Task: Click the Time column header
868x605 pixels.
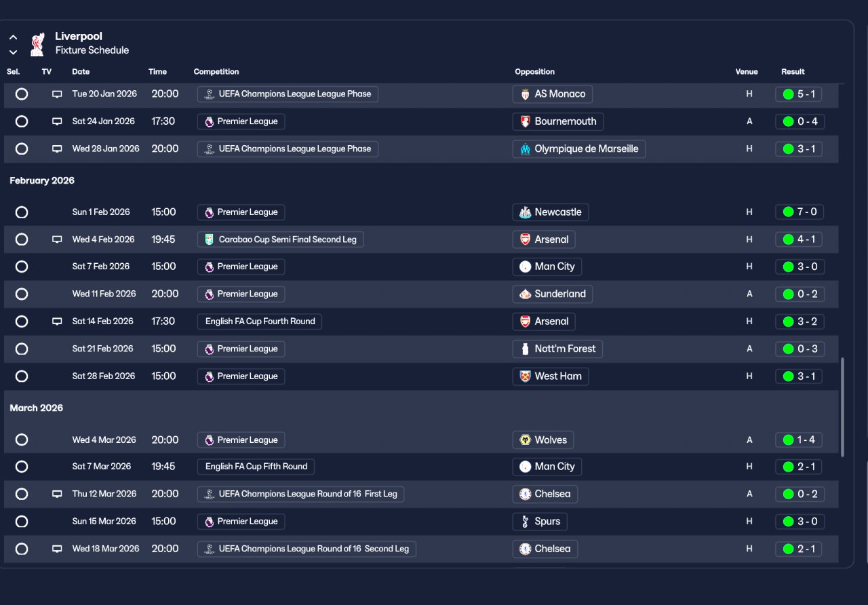Action: tap(157, 72)
